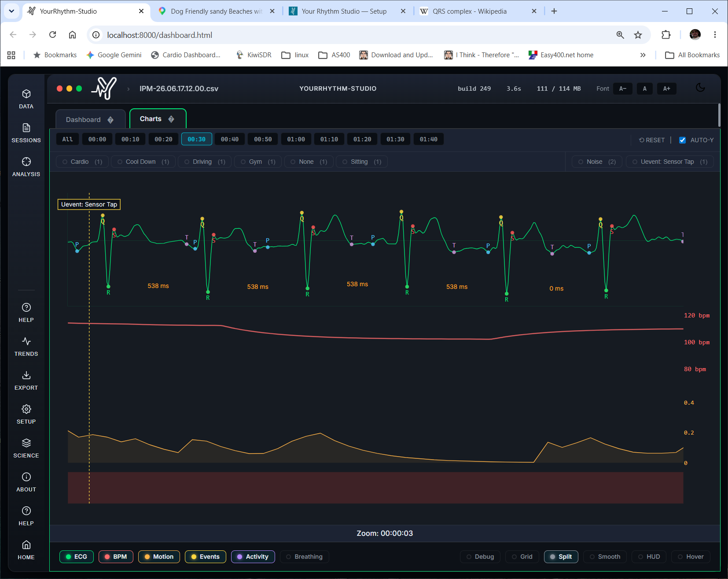The width and height of the screenshot is (728, 579).
Task: Toggle the Motion chart layer
Action: tap(159, 557)
